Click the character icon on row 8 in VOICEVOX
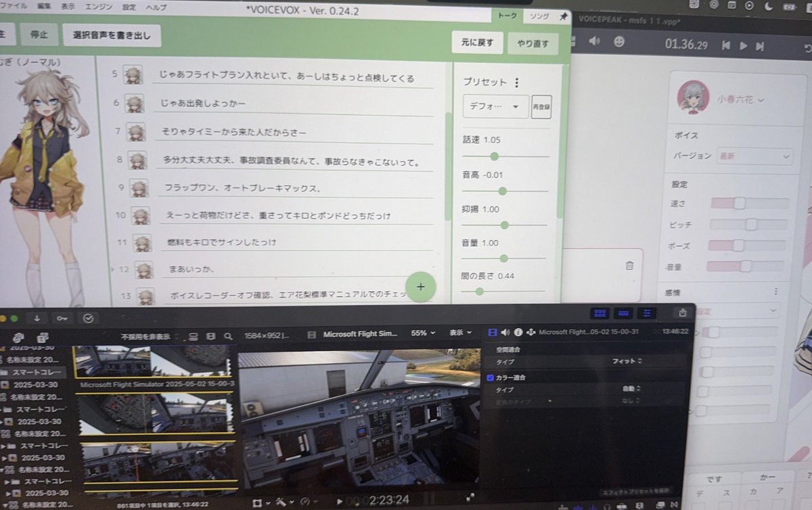The width and height of the screenshot is (812, 510). (137, 160)
